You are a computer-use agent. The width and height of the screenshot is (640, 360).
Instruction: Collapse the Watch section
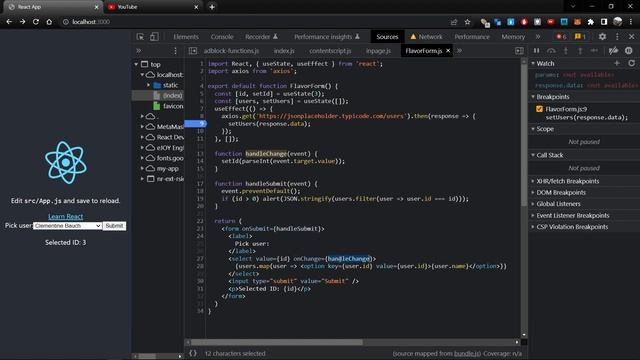coord(533,63)
